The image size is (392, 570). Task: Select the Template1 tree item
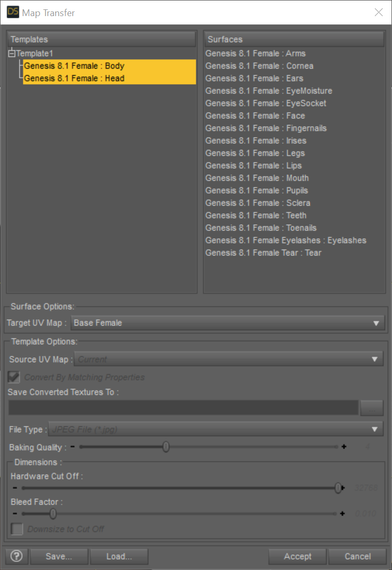pos(35,53)
